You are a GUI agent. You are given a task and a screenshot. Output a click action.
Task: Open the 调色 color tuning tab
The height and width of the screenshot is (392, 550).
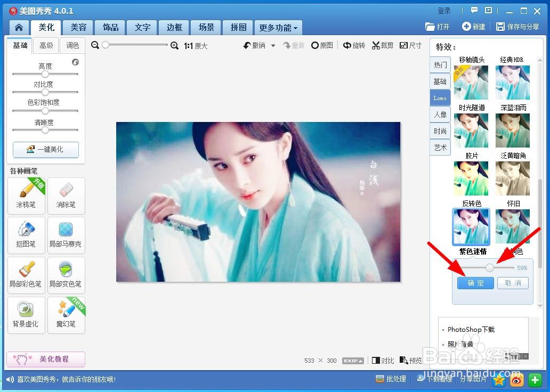[72, 46]
